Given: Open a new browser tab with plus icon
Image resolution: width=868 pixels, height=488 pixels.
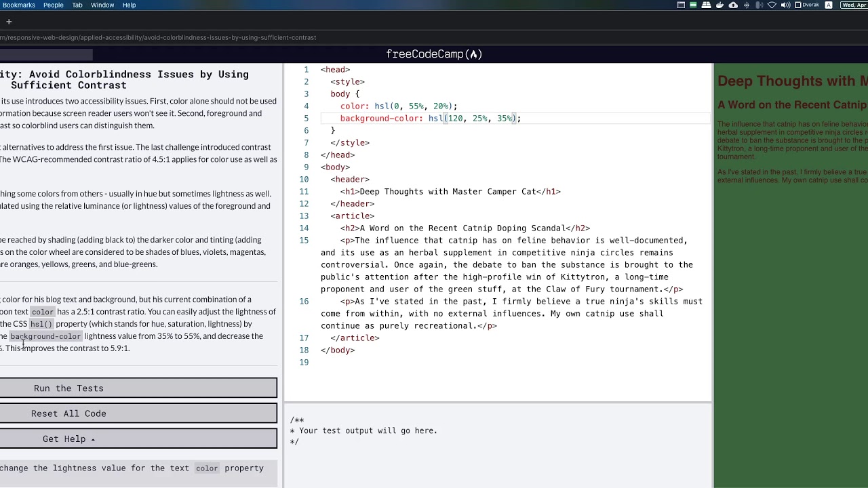Looking at the screenshot, I should (x=9, y=22).
